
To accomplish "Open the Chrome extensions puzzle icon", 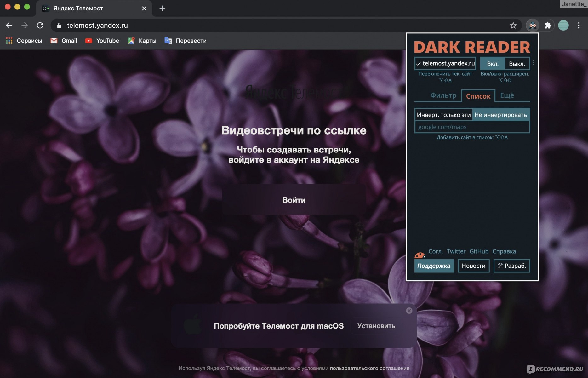I will 548,25.
